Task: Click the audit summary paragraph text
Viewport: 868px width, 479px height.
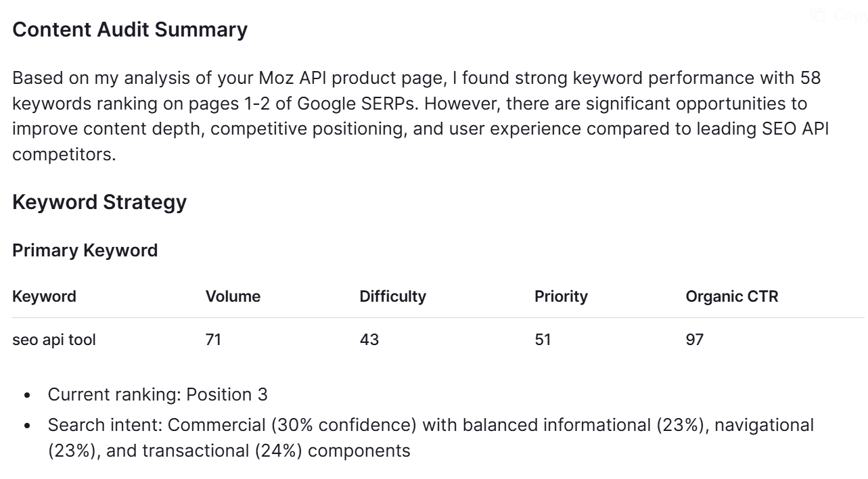Action: pos(416,104)
